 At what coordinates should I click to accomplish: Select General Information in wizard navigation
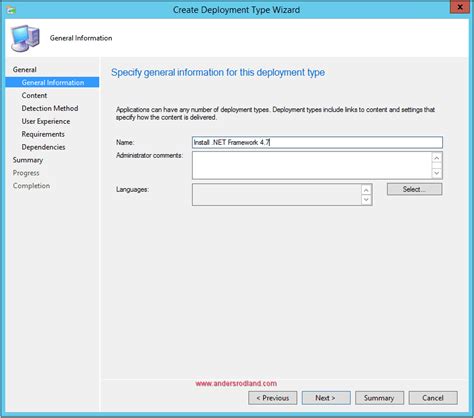(x=52, y=82)
